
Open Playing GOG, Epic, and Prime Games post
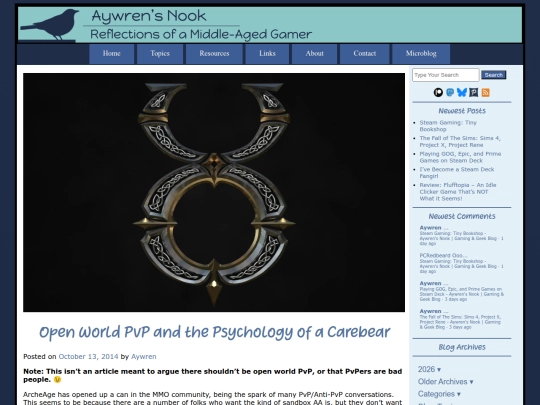point(460,157)
